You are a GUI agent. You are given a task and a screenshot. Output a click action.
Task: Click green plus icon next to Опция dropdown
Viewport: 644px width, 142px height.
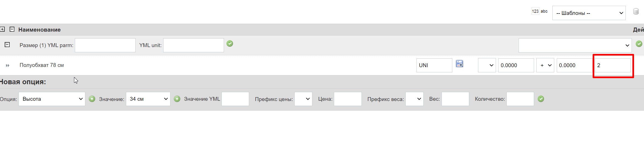[x=92, y=99]
